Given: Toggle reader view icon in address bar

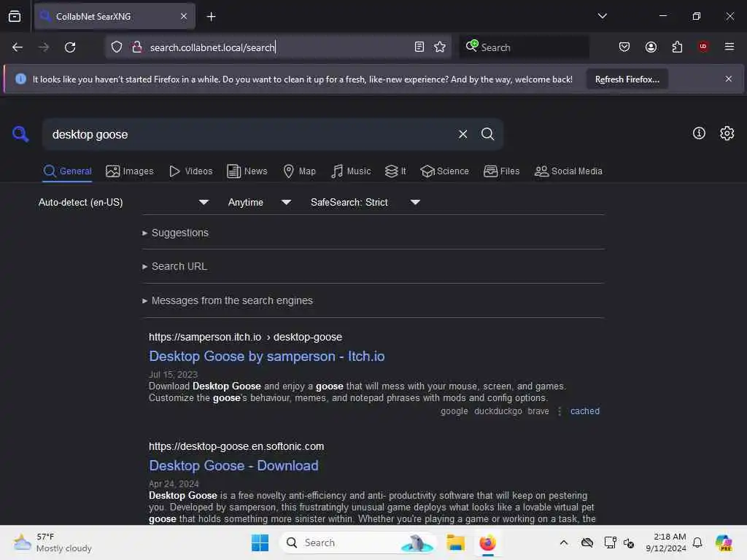Looking at the screenshot, I should 419,47.
